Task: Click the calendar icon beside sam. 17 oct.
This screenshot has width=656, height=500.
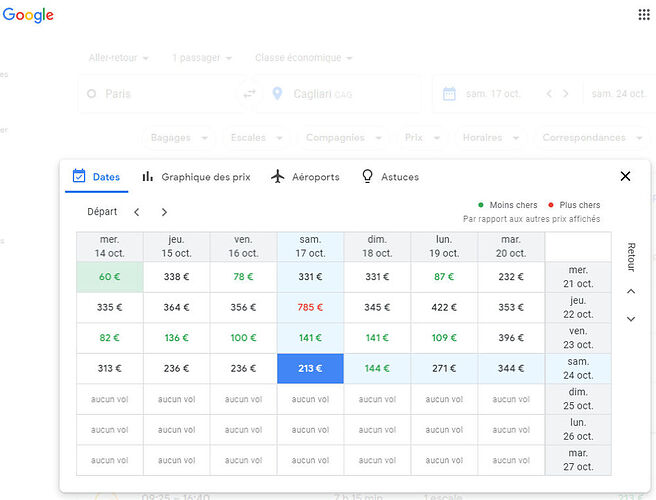Action: (449, 94)
